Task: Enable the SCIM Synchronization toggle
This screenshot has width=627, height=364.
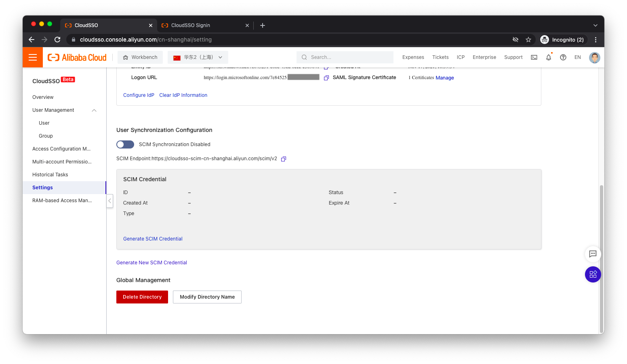Action: pyautogui.click(x=125, y=144)
